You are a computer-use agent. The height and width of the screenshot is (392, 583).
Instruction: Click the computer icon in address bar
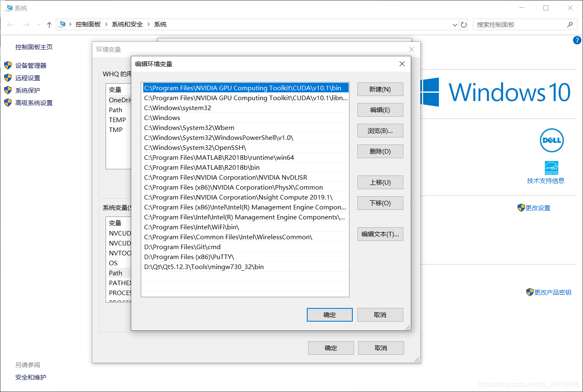[x=63, y=24]
